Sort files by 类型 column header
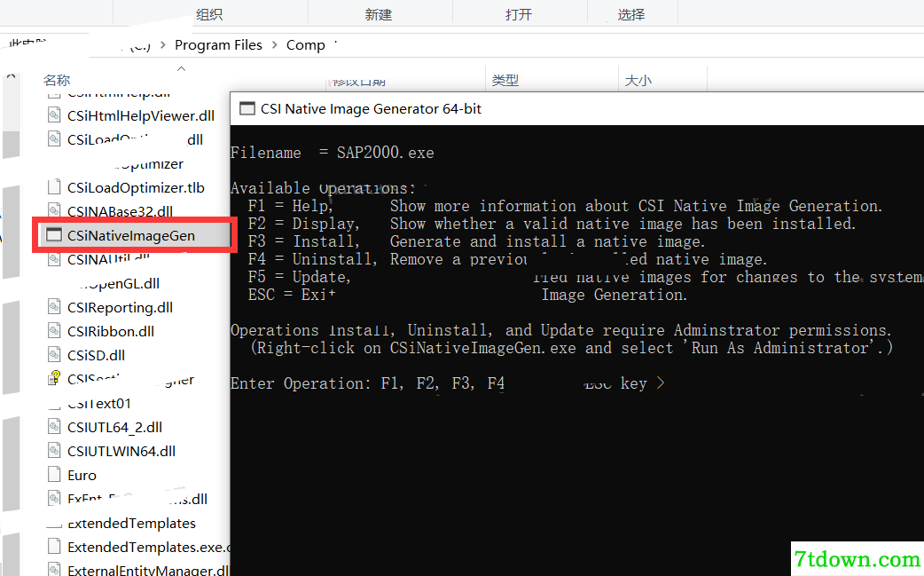The width and height of the screenshot is (924, 576). pyautogui.click(x=505, y=80)
